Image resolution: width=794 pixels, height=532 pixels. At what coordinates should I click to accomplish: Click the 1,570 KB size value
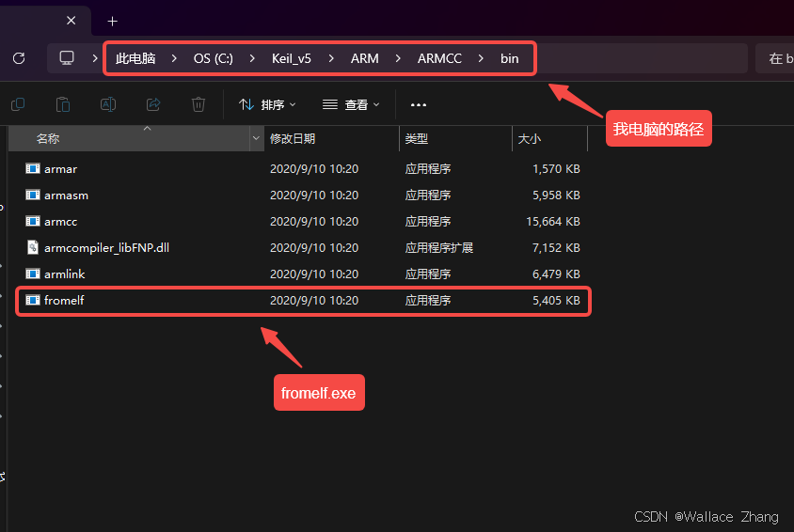pyautogui.click(x=556, y=169)
